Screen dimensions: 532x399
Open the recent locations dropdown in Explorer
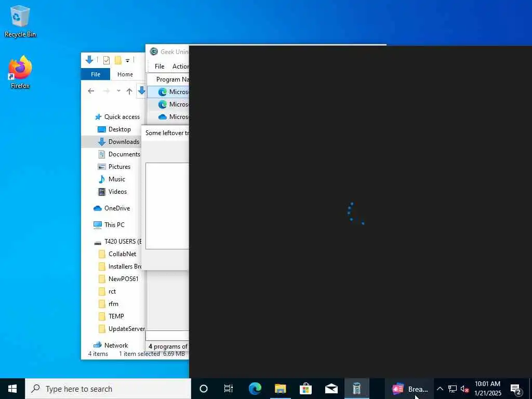(118, 91)
